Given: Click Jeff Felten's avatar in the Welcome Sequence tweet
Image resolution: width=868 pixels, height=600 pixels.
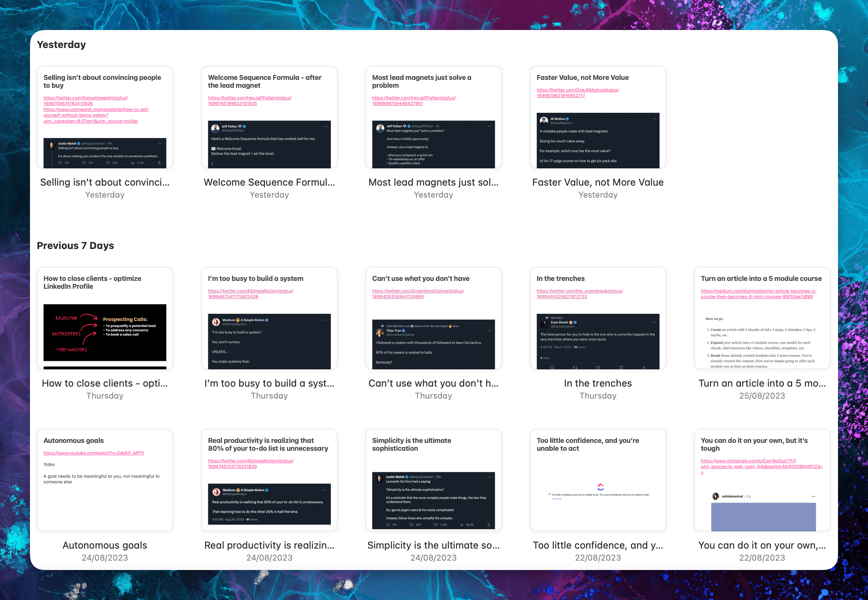Looking at the screenshot, I should click(x=215, y=128).
